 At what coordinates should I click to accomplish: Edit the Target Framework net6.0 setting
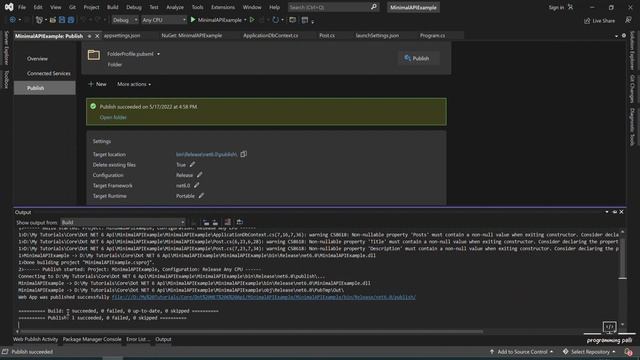[197, 185]
